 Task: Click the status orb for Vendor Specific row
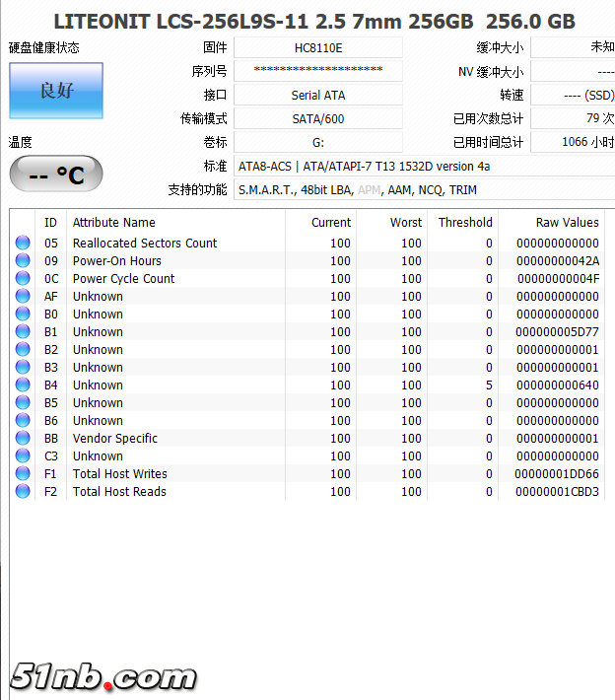click(x=23, y=438)
